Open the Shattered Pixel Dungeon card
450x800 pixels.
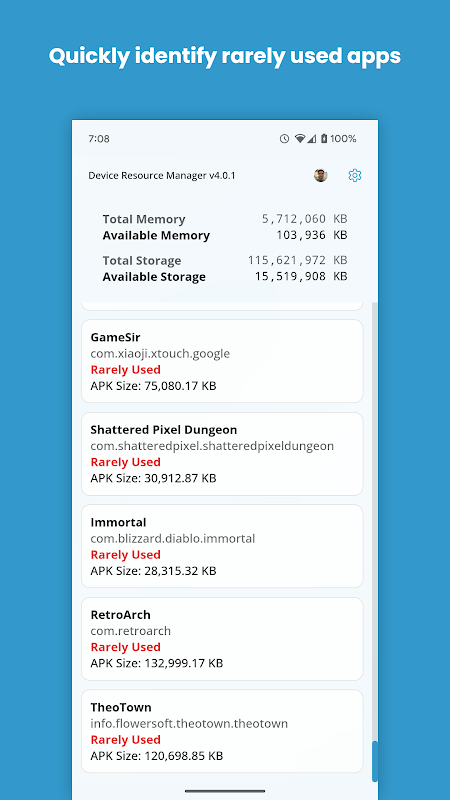click(x=222, y=454)
